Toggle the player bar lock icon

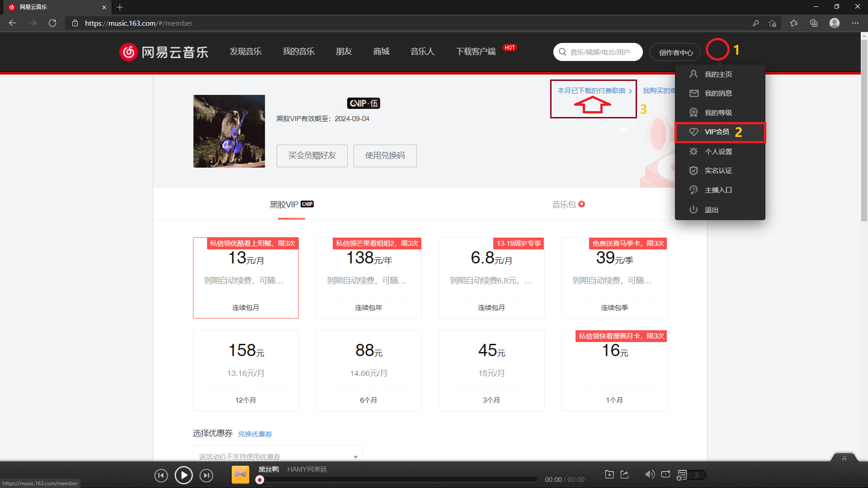(844, 459)
